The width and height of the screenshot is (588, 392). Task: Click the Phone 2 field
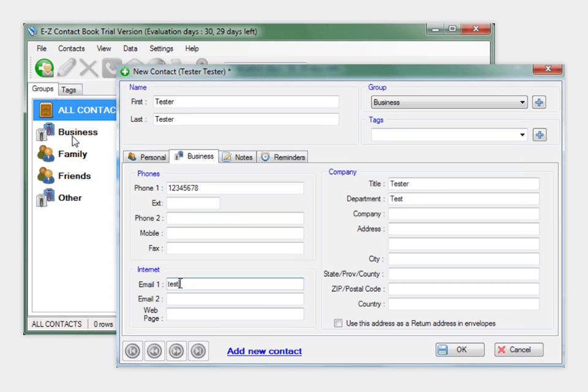click(235, 218)
